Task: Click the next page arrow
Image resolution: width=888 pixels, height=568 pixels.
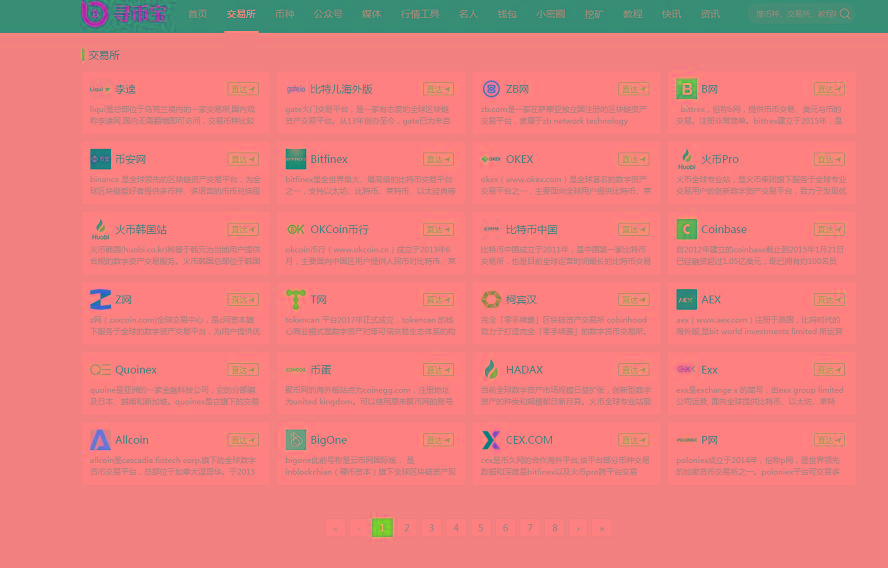Action: pyautogui.click(x=577, y=528)
